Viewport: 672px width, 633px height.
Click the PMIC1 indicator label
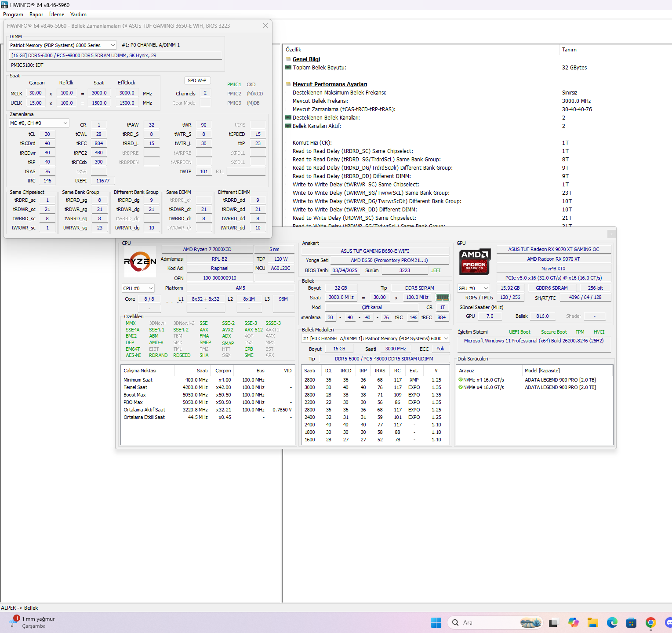[234, 84]
